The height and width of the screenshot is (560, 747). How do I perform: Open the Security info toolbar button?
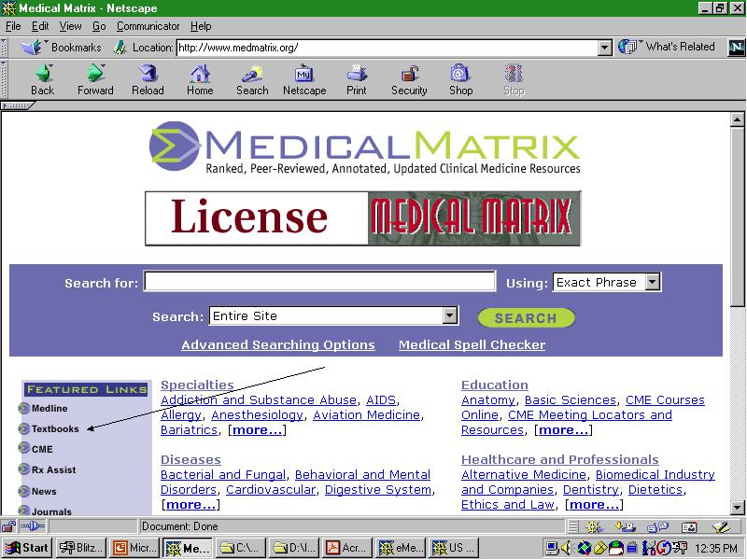(x=409, y=80)
